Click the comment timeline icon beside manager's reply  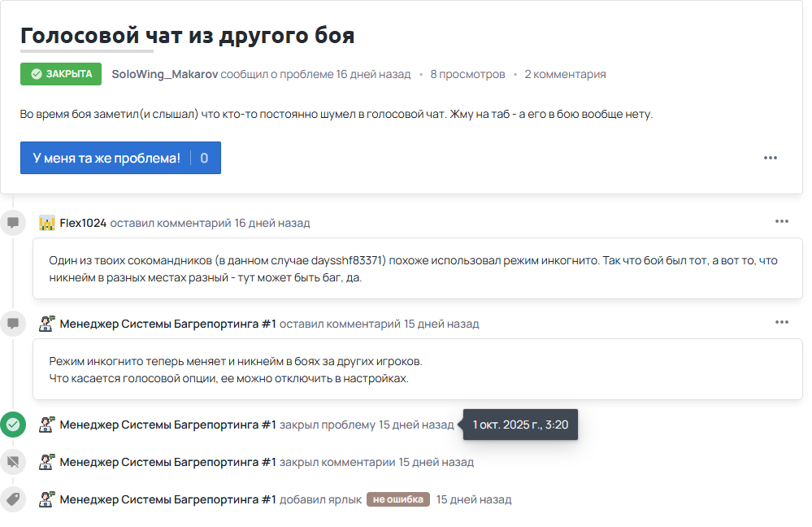[x=13, y=323]
